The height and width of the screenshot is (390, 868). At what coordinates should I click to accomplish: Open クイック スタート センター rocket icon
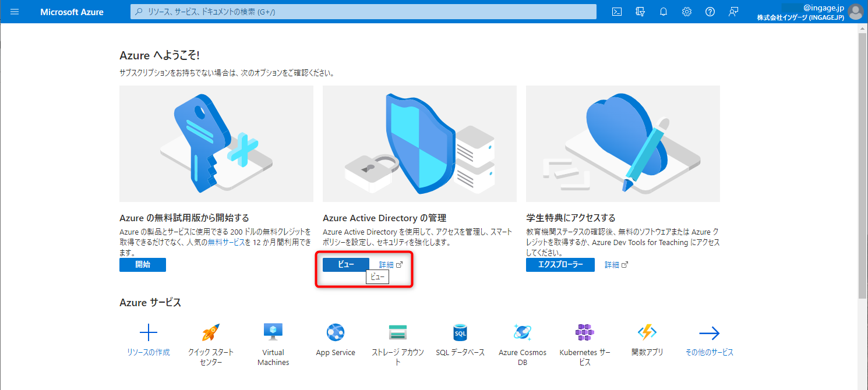point(211,333)
